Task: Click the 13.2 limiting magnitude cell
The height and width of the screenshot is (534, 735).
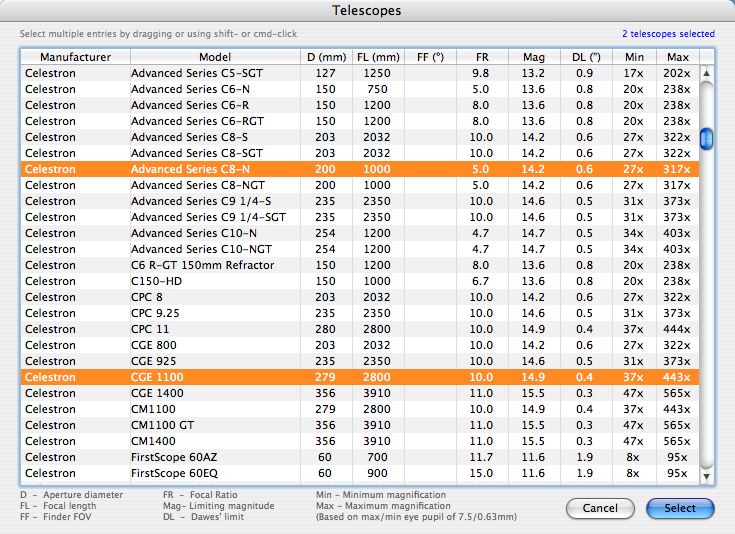Action: click(x=533, y=73)
